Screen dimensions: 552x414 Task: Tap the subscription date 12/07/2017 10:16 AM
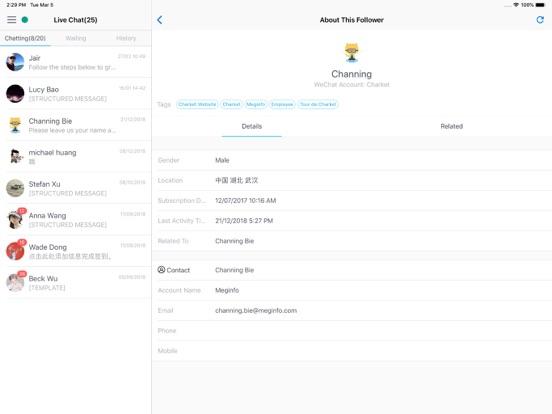click(x=246, y=201)
